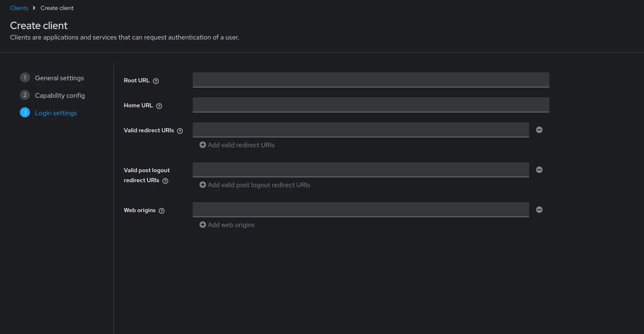Focus the Root URL input field
Viewport: 644px width, 334px height.
click(x=371, y=80)
